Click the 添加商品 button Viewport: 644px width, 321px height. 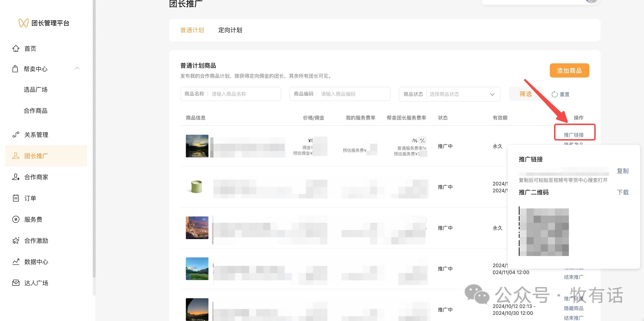(569, 71)
